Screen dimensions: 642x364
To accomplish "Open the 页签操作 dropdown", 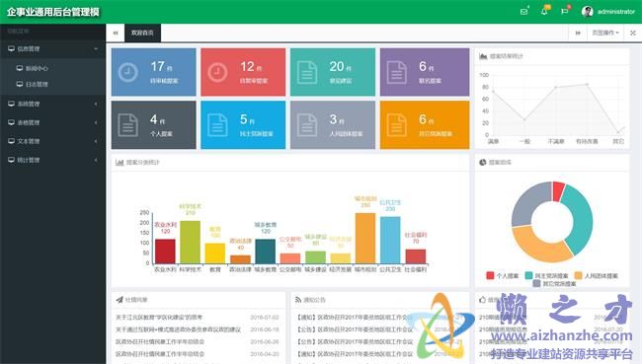I will point(605,33).
